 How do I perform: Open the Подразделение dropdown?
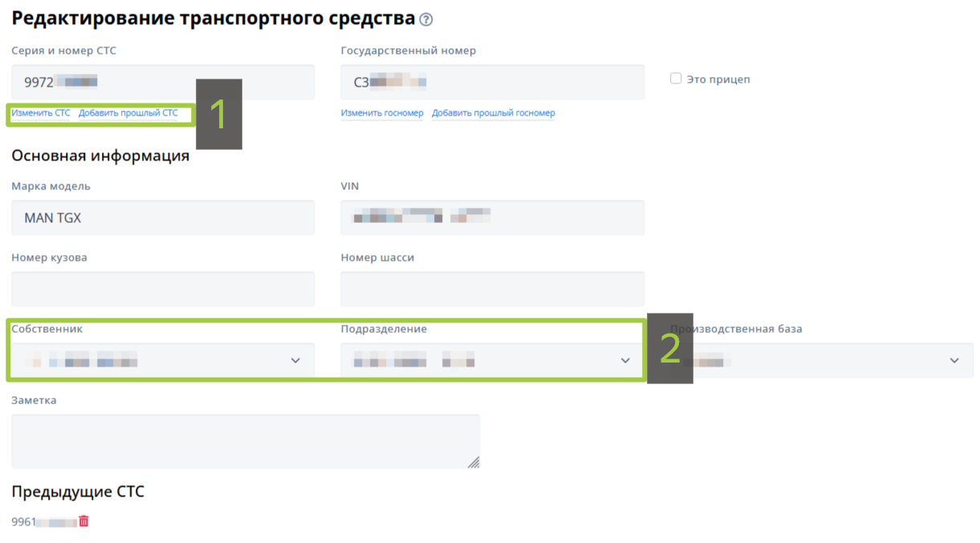click(625, 361)
